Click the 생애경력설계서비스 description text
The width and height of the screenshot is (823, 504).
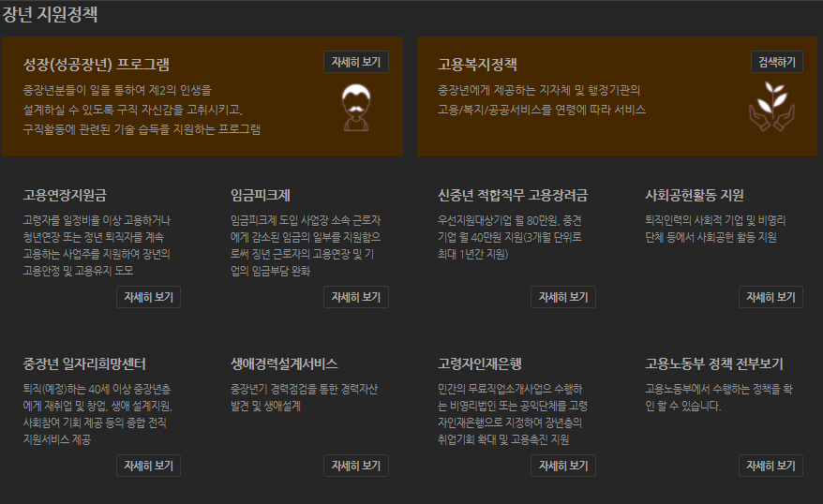click(x=304, y=397)
